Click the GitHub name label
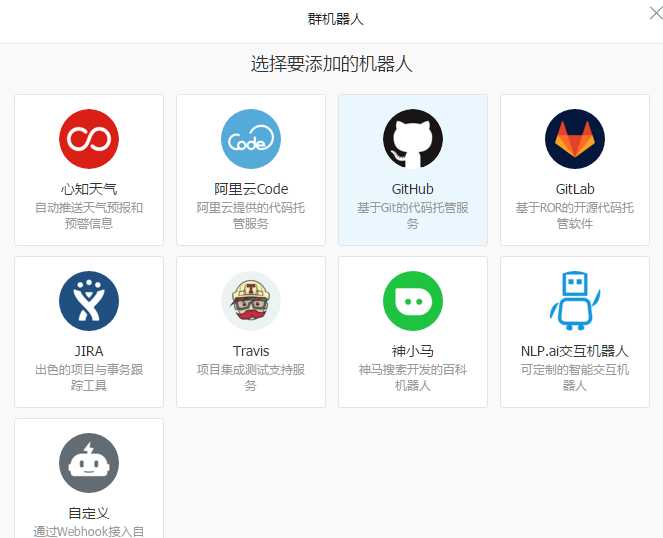 [x=413, y=189]
